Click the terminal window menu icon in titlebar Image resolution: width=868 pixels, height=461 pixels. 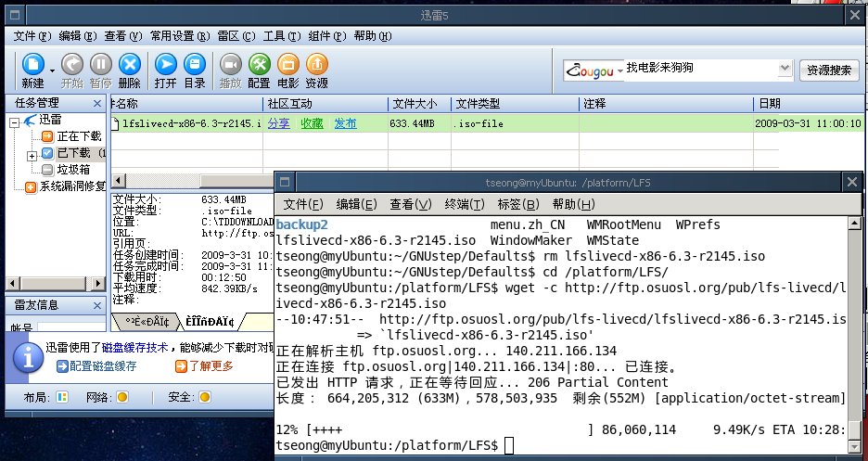pyautogui.click(x=284, y=182)
